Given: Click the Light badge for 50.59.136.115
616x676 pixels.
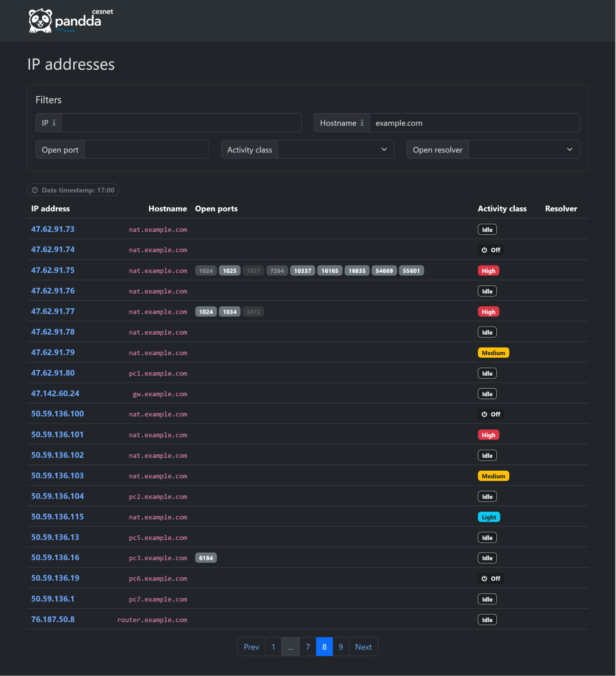Looking at the screenshot, I should (x=489, y=517).
